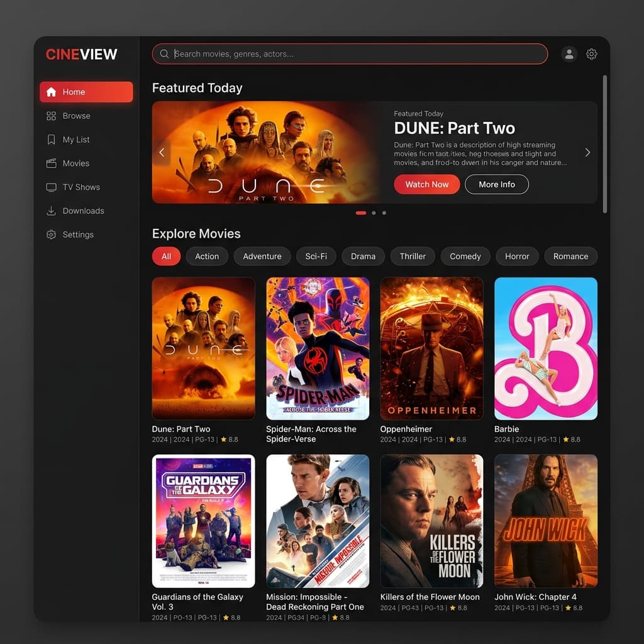
Task: Filter movies by Horror
Action: point(517,257)
